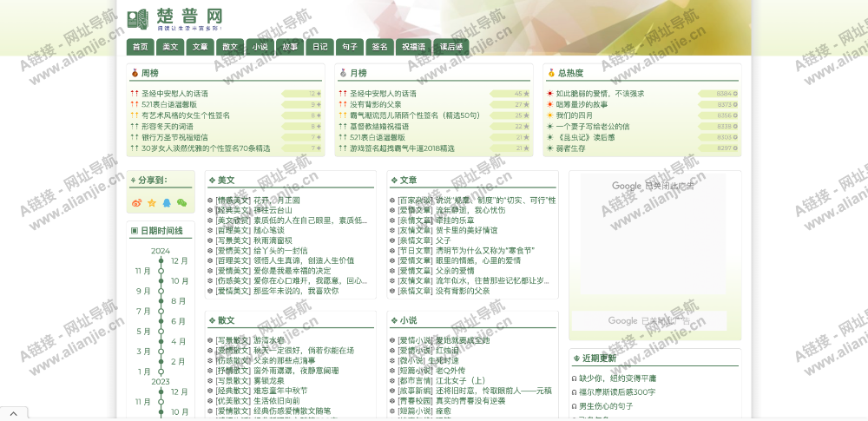Click the yellow star QZone share icon
This screenshot has width=868, height=421.
pos(152,203)
